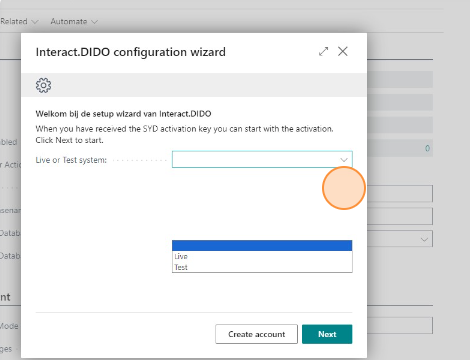The height and width of the screenshot is (360, 470).
Task: Open the Live or Test system dropdown
Action: click(262, 160)
